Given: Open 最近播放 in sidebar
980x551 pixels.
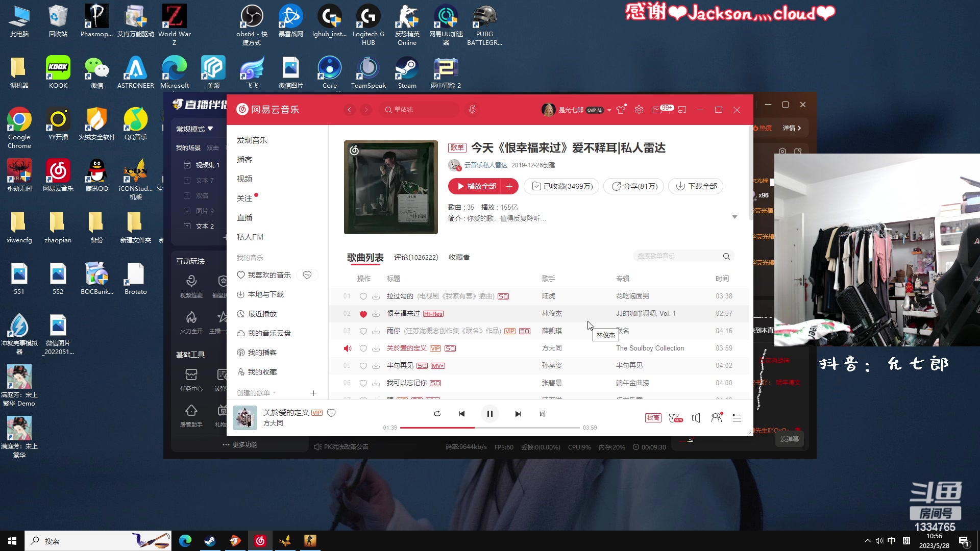Looking at the screenshot, I should [257, 314].
